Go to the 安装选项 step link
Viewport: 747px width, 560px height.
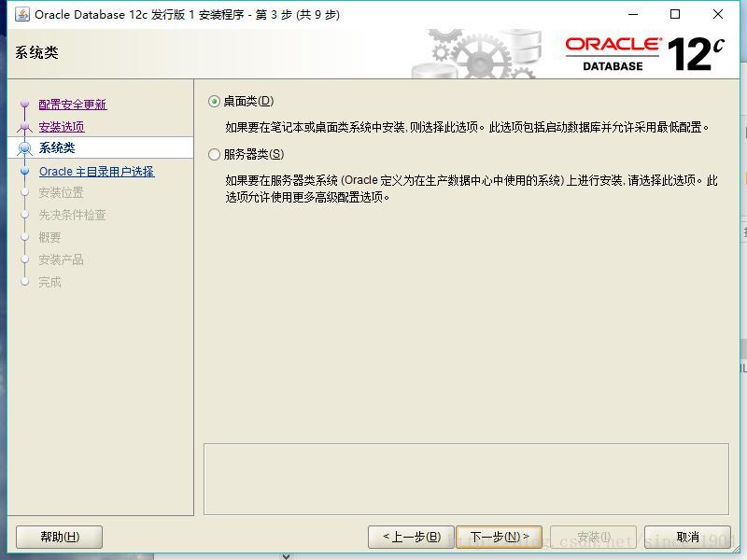point(62,127)
